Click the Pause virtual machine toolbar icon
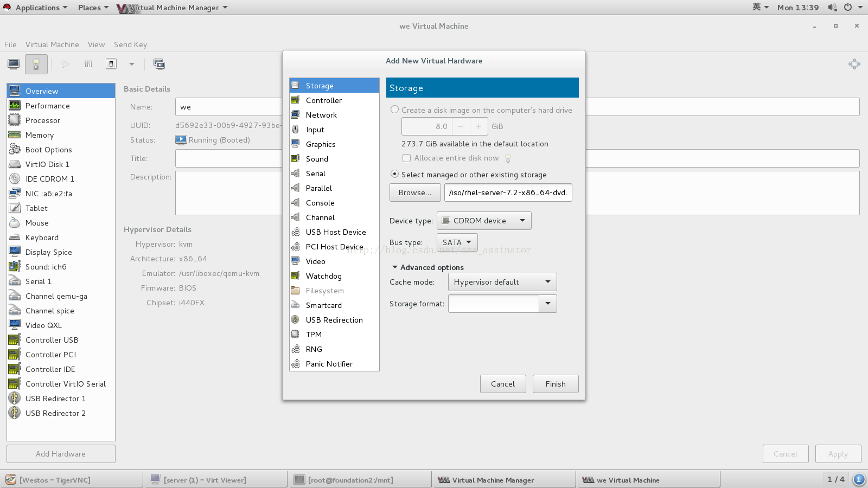Viewport: 868px width, 488px height. 88,64
